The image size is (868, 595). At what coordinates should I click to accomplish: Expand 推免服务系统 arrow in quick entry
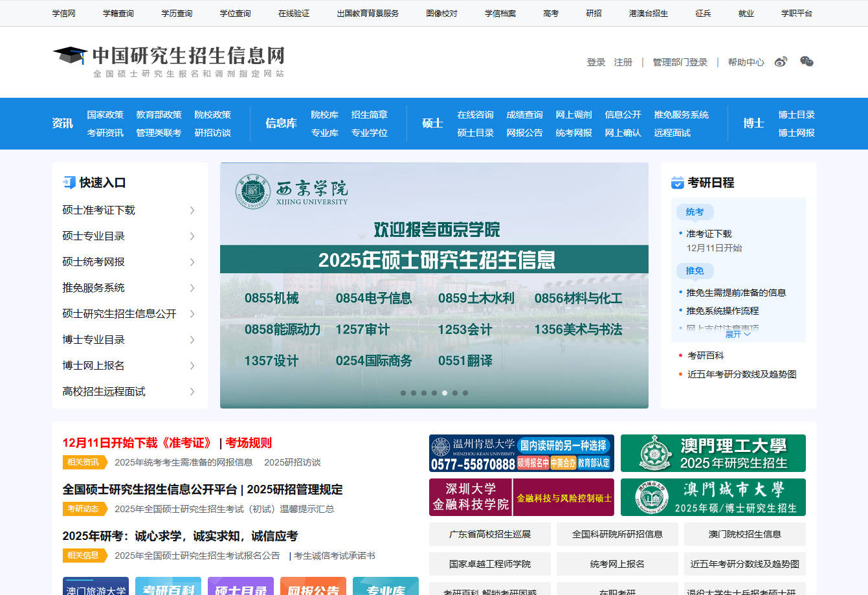[x=192, y=288]
